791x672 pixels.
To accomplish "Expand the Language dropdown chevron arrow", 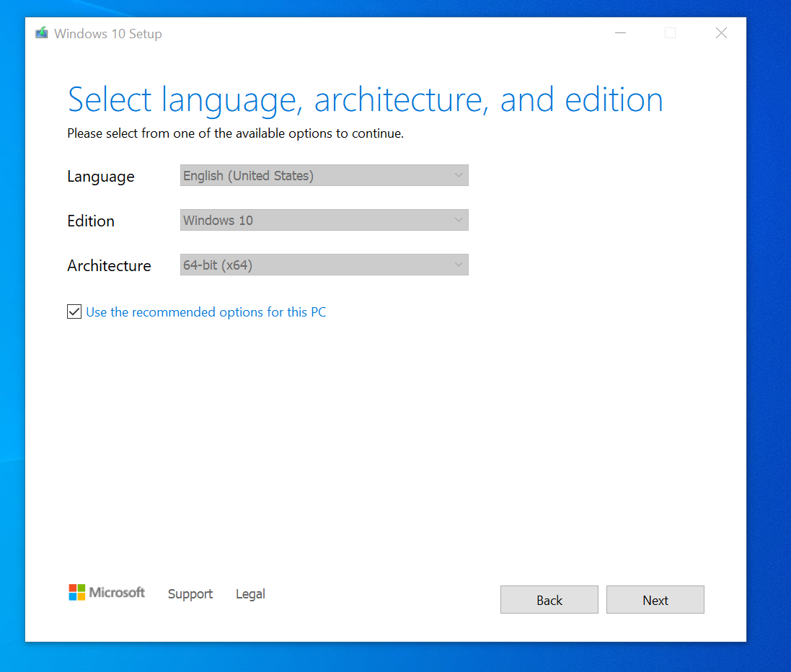I will [x=459, y=176].
